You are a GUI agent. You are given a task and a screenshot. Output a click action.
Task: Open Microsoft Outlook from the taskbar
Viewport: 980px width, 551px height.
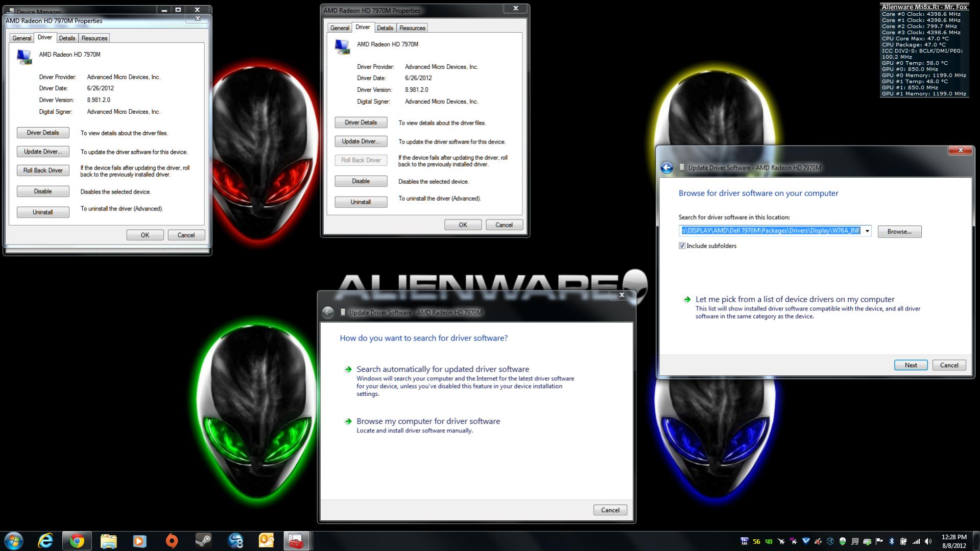tap(266, 541)
